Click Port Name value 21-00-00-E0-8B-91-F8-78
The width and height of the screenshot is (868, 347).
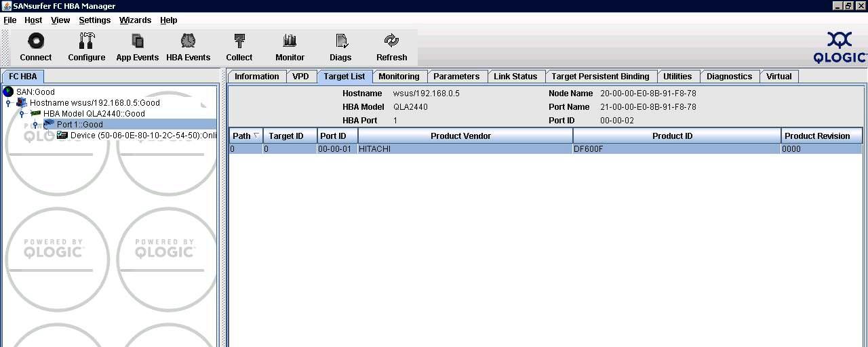pyautogui.click(x=648, y=107)
